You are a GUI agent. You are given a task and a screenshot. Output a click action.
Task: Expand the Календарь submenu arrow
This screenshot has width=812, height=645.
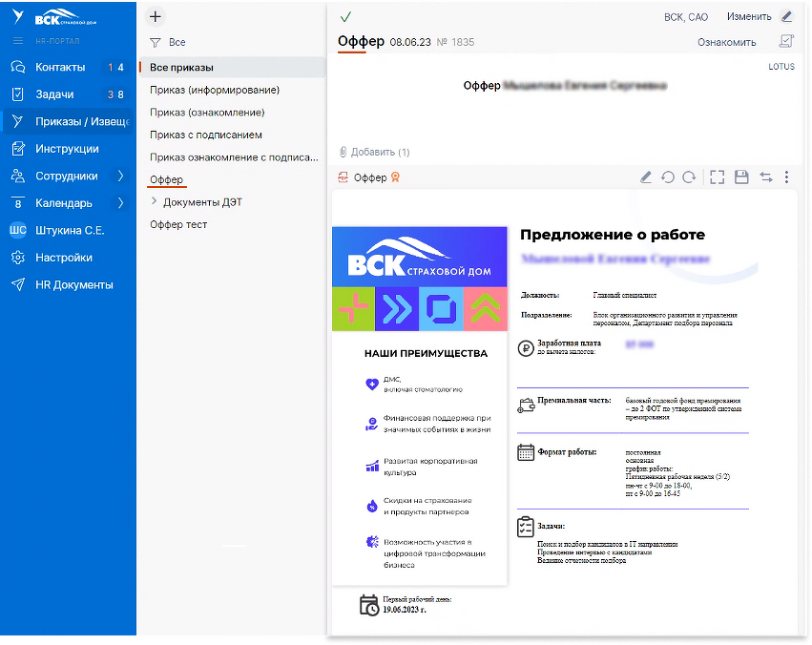click(121, 203)
